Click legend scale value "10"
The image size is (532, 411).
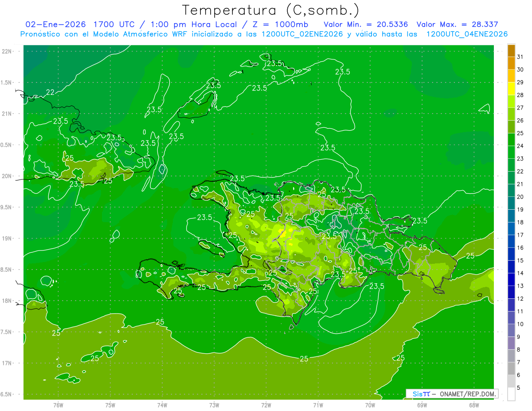520,324
